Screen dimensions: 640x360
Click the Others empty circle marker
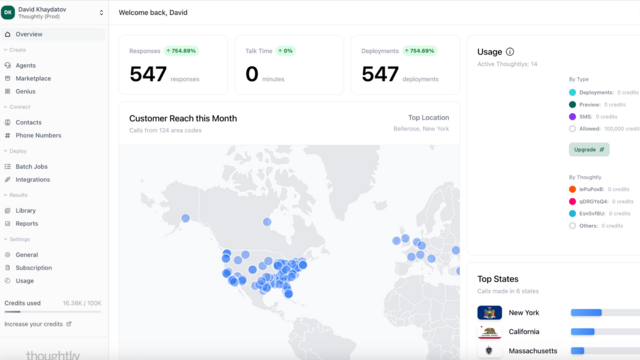coord(572,226)
